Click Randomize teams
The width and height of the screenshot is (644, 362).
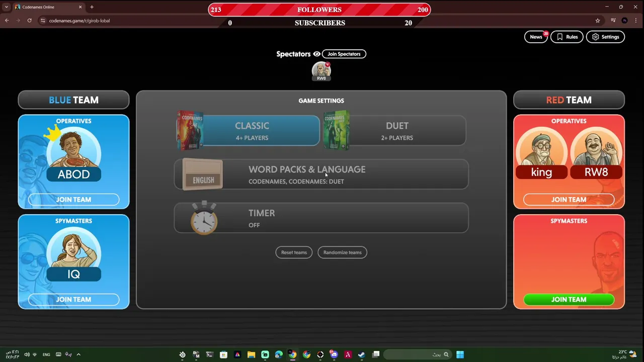point(343,252)
